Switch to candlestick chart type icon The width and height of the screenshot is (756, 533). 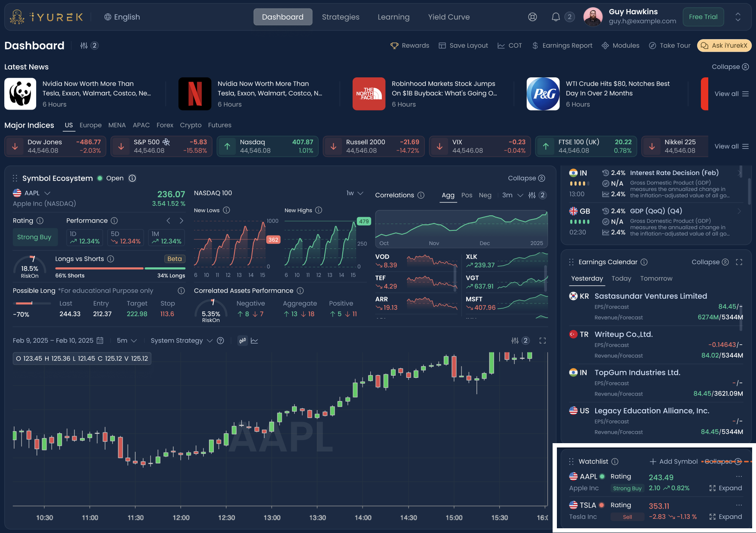pyautogui.click(x=243, y=340)
